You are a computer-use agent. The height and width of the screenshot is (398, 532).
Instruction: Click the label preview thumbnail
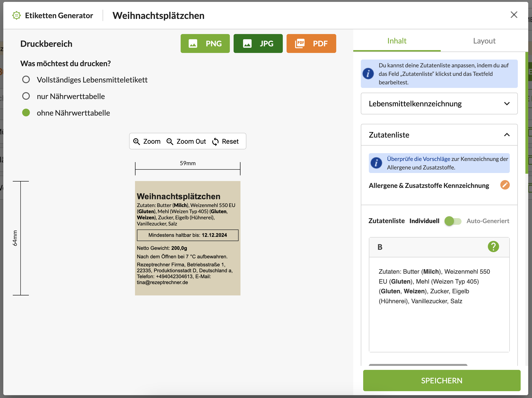pos(188,238)
